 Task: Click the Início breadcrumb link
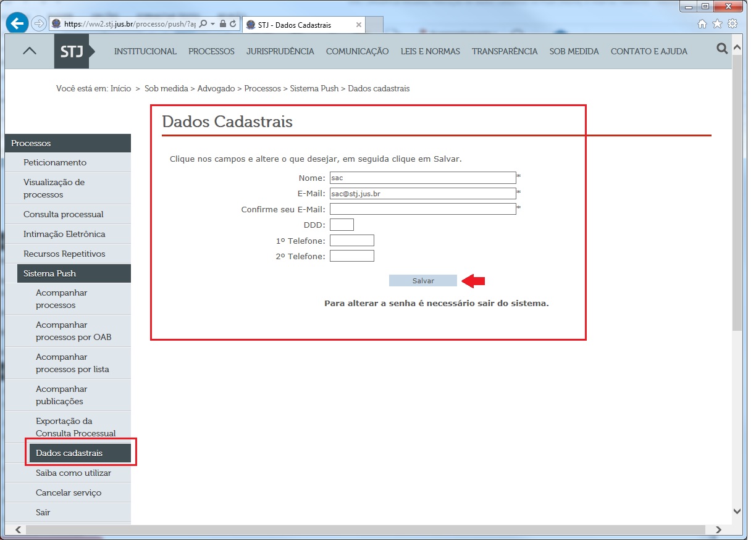point(120,88)
